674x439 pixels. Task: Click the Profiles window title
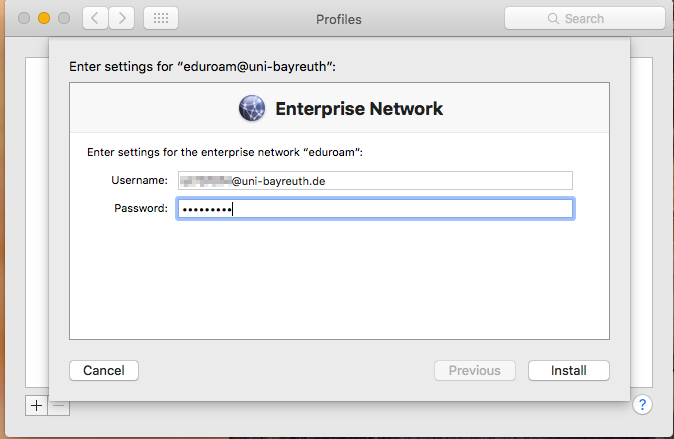coord(338,19)
